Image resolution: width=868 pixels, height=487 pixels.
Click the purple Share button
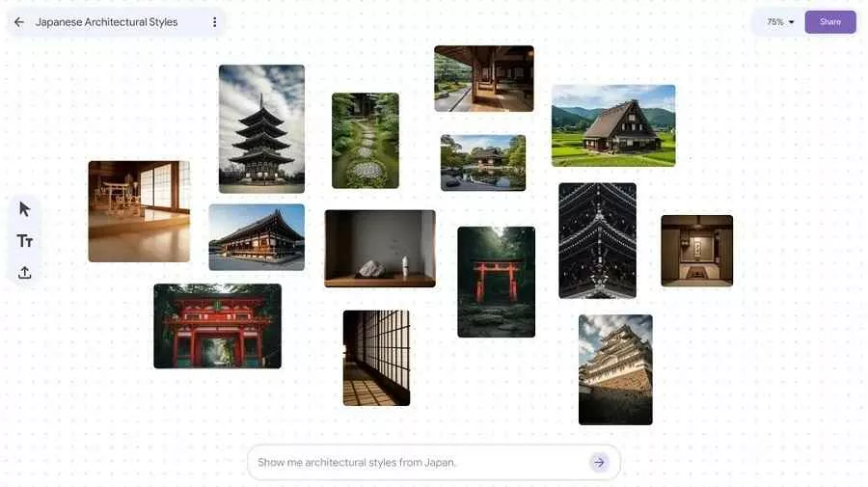829,22
